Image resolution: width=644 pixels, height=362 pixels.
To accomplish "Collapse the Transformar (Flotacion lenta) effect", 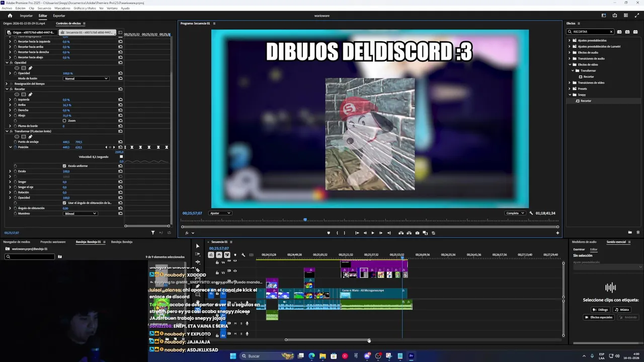I will [7, 131].
